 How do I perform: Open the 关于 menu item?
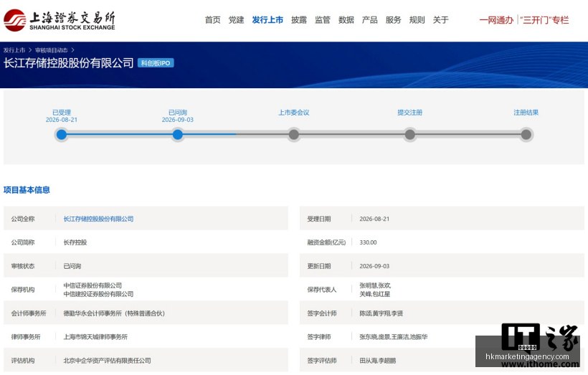coord(440,20)
